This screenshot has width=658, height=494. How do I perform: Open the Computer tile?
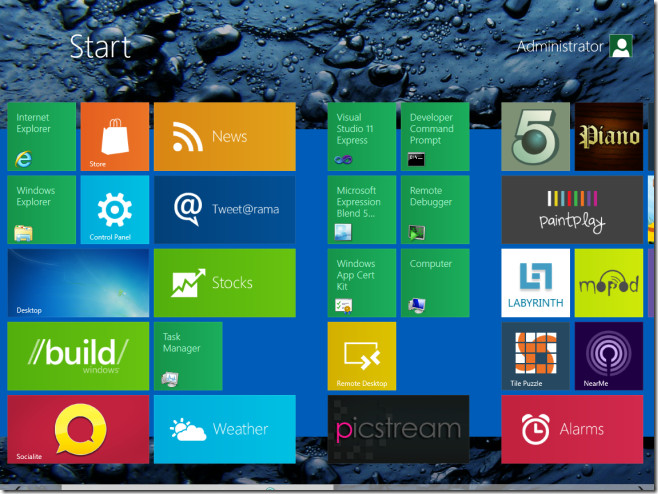coord(435,283)
